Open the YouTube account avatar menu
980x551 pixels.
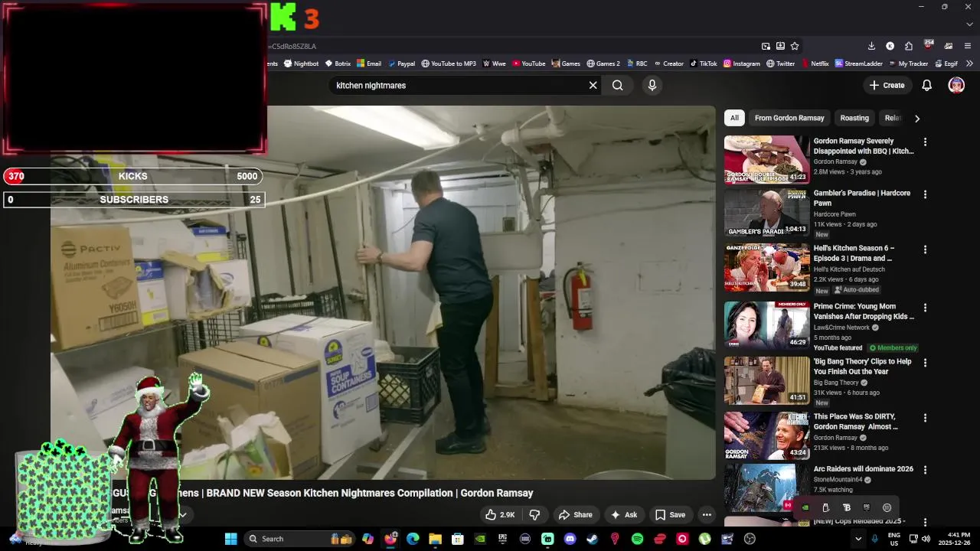click(956, 86)
